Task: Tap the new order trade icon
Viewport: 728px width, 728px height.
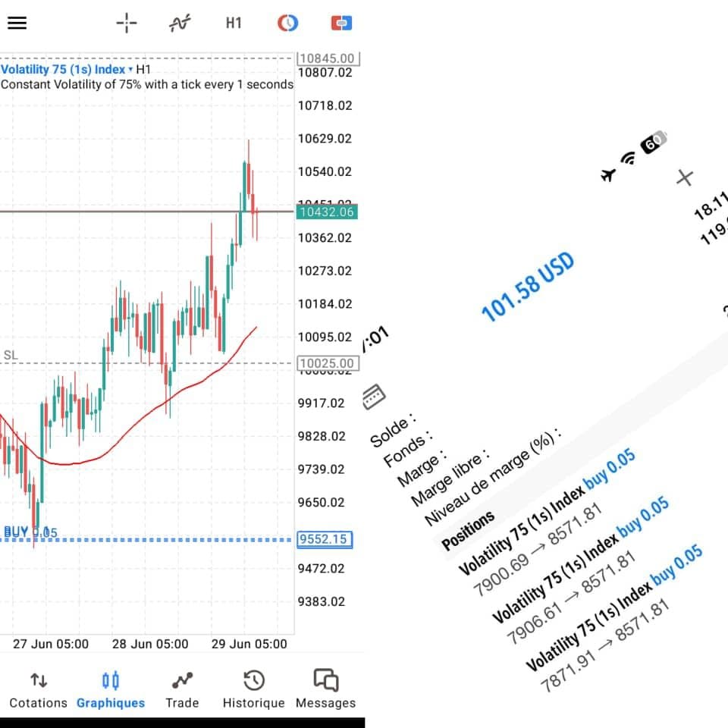Action: coord(341,23)
